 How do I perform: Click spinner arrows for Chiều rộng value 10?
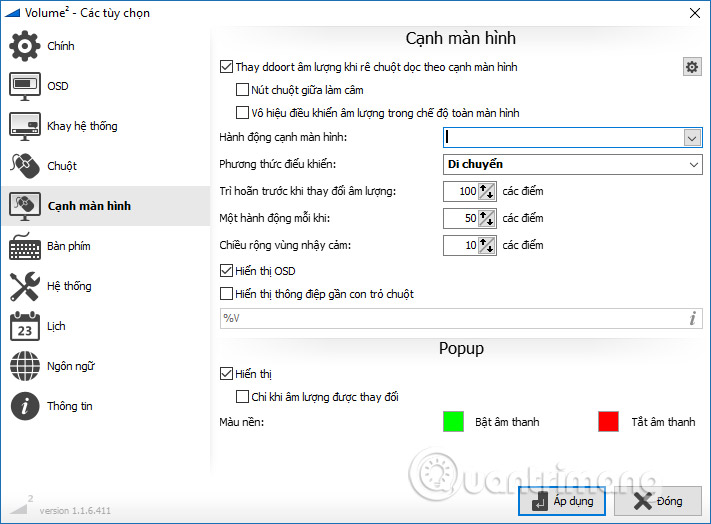[x=487, y=246]
